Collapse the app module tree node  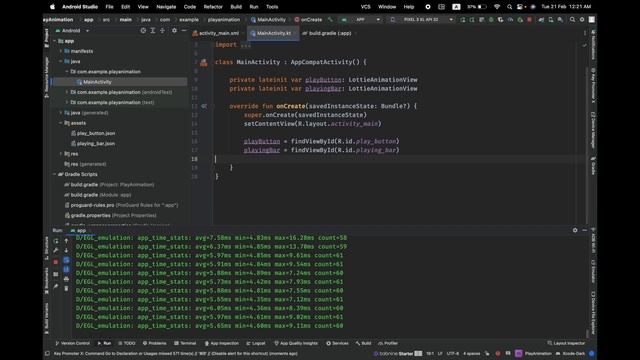click(55, 41)
